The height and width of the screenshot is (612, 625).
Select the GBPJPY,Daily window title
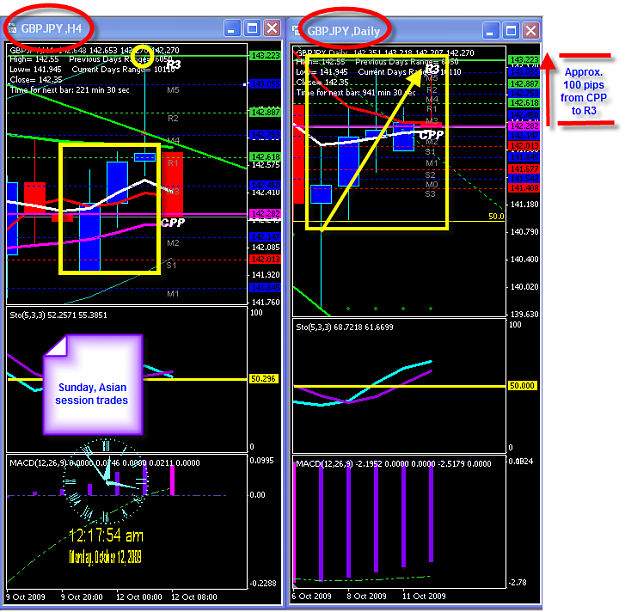344,31
